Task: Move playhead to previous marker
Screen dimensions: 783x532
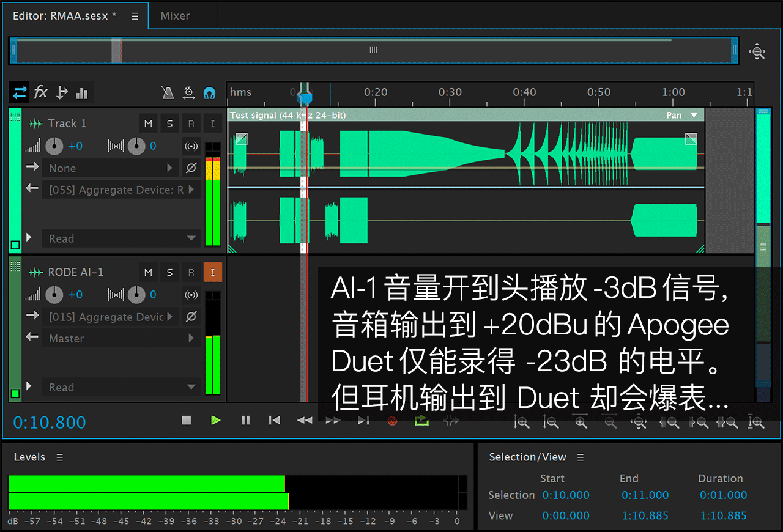Action: pyautogui.click(x=275, y=420)
